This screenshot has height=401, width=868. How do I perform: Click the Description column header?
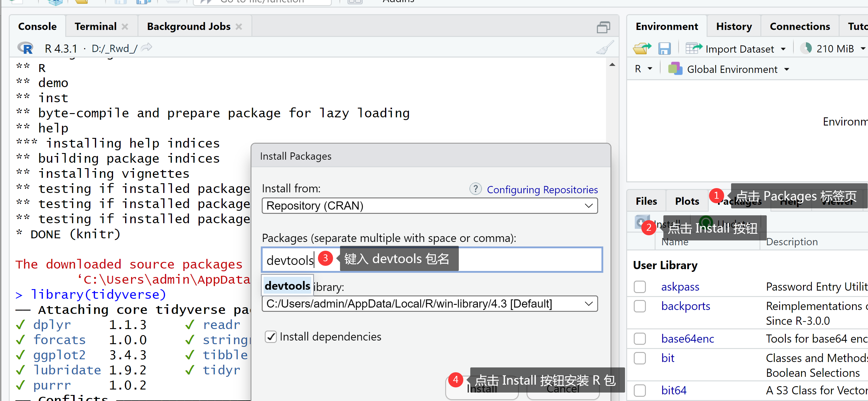(792, 242)
